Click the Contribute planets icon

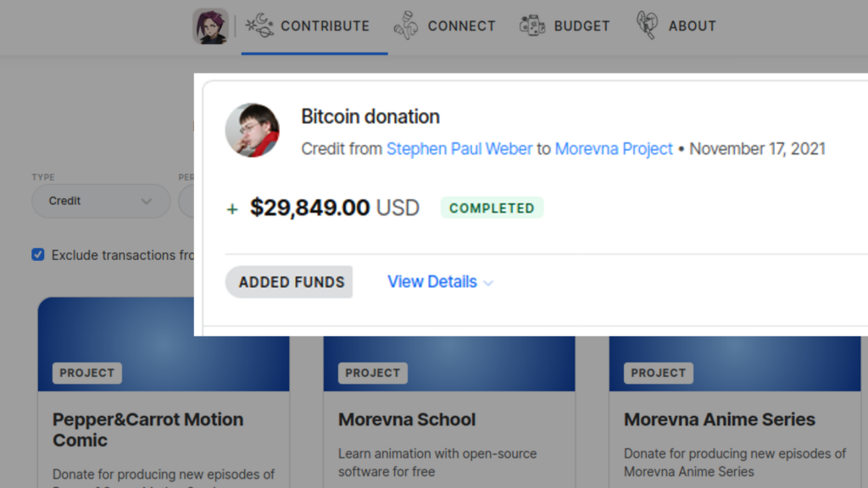click(259, 25)
